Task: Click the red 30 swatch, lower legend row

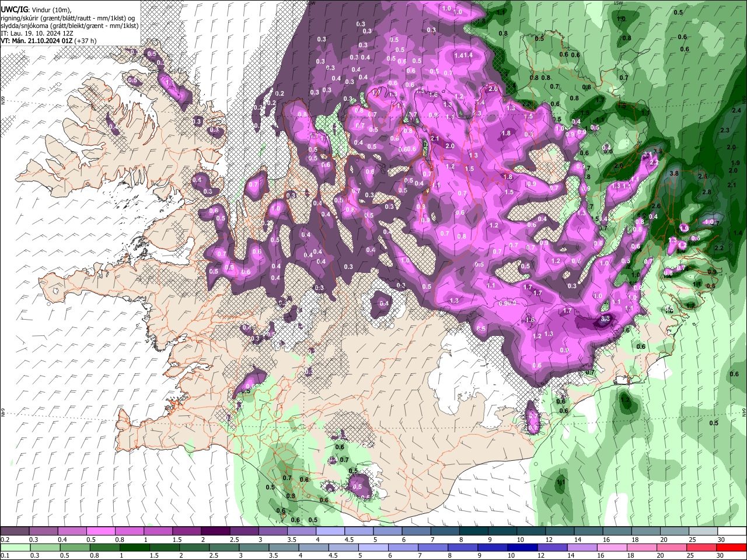Action: click(x=732, y=547)
